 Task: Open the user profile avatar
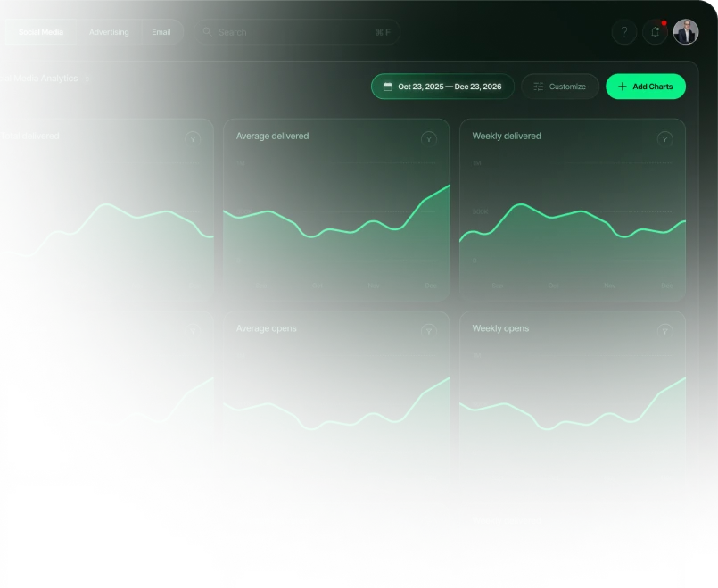(x=686, y=32)
